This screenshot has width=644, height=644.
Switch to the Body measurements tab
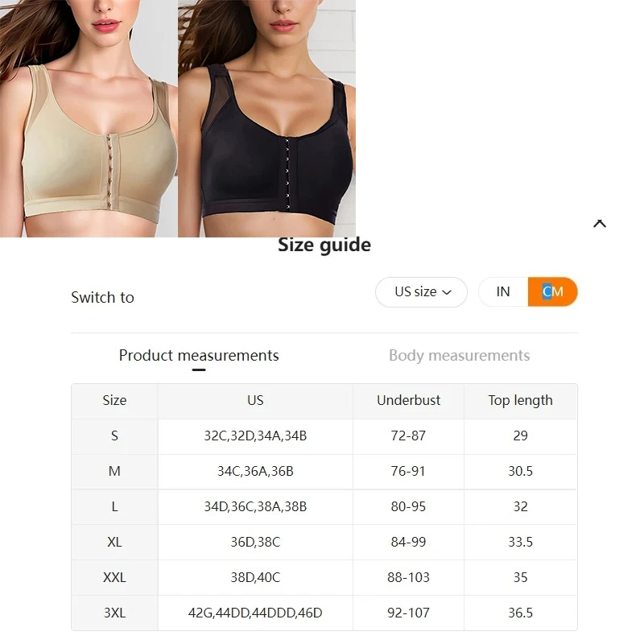(459, 356)
